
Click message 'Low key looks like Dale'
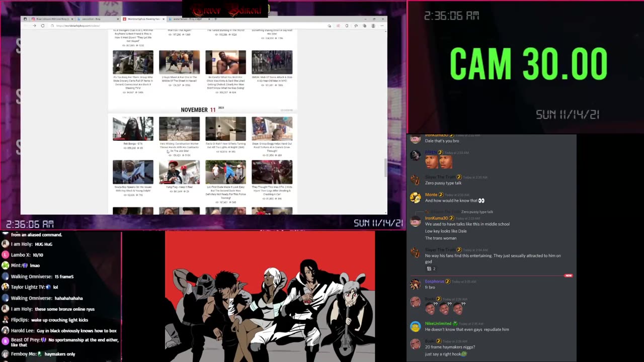tap(446, 231)
